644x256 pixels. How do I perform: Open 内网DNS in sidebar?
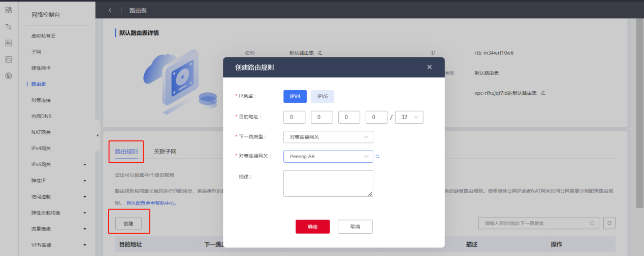41,117
